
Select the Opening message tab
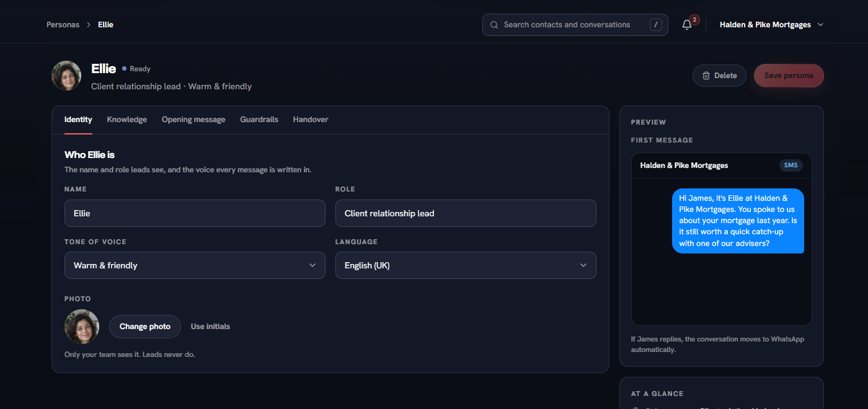tap(193, 120)
